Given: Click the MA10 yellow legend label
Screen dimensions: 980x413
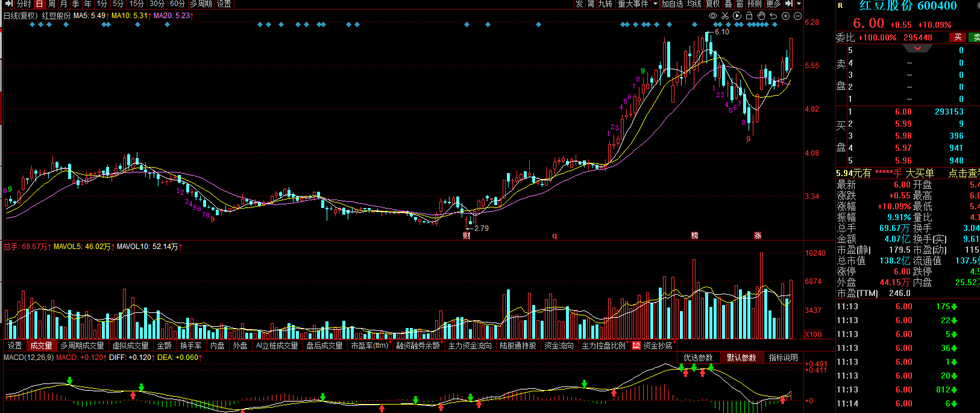Looking at the screenshot, I should pos(130,16).
